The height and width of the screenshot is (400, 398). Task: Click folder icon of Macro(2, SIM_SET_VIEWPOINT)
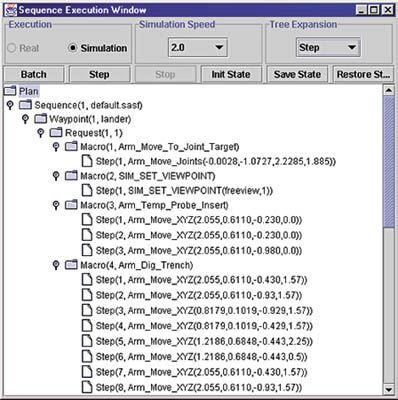click(x=71, y=176)
